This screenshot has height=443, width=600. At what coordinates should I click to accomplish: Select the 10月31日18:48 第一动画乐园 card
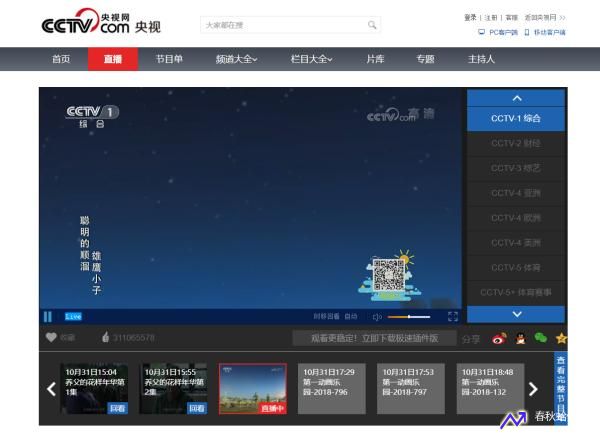point(490,389)
